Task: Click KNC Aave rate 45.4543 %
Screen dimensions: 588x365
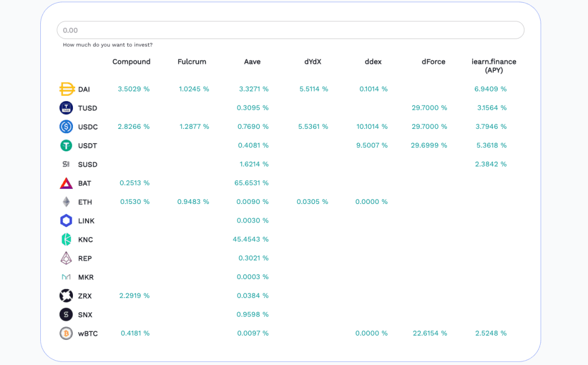Action: coord(250,239)
